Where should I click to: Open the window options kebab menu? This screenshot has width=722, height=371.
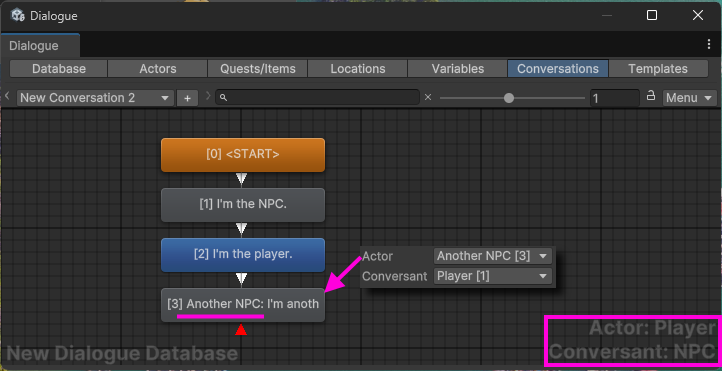[x=709, y=44]
